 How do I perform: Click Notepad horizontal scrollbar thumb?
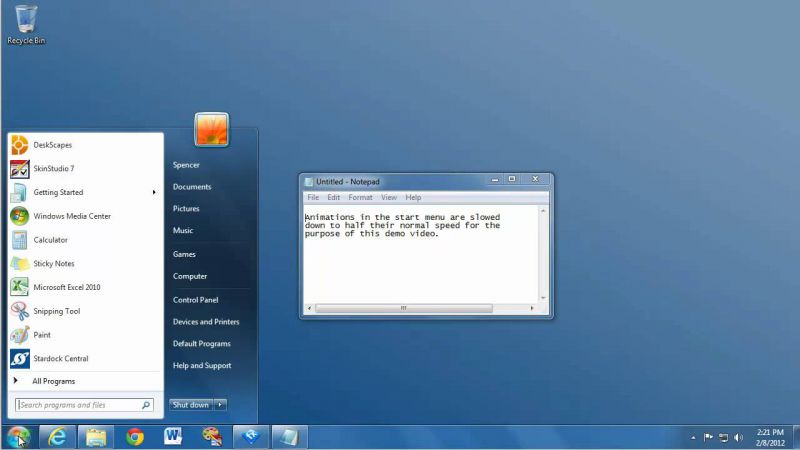pos(404,308)
